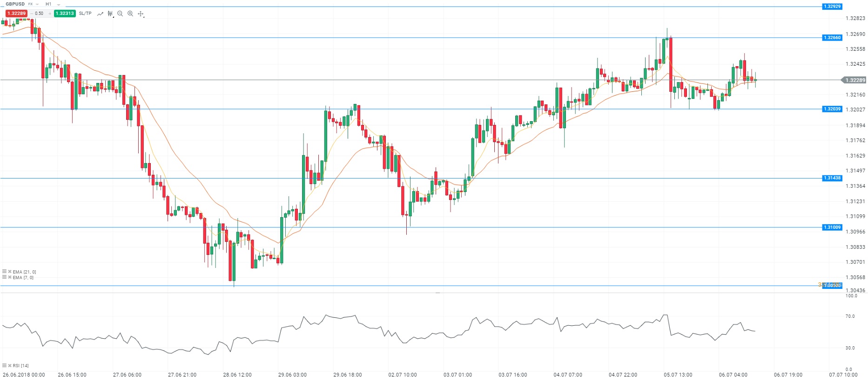Click the FX asset class label

pyautogui.click(x=31, y=4)
